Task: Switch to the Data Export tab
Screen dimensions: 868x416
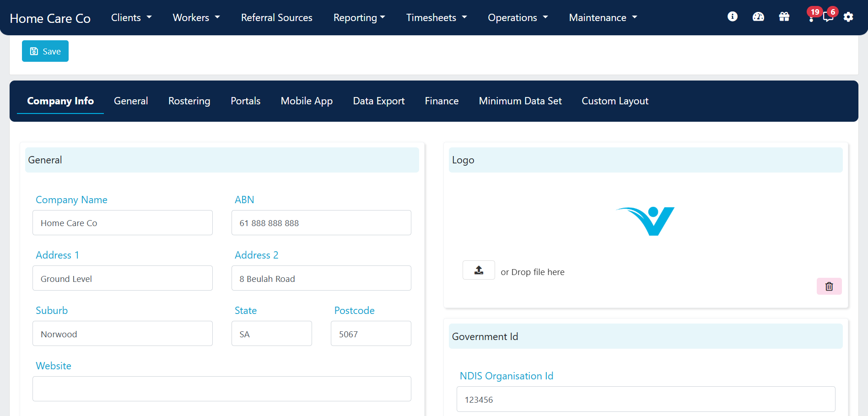Action: tap(379, 101)
